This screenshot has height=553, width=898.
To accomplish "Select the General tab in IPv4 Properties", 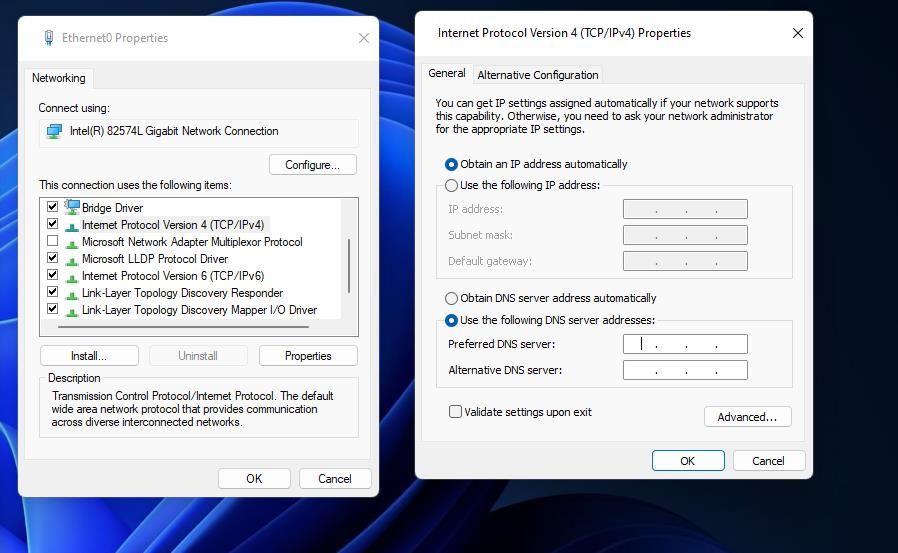I will [447, 73].
